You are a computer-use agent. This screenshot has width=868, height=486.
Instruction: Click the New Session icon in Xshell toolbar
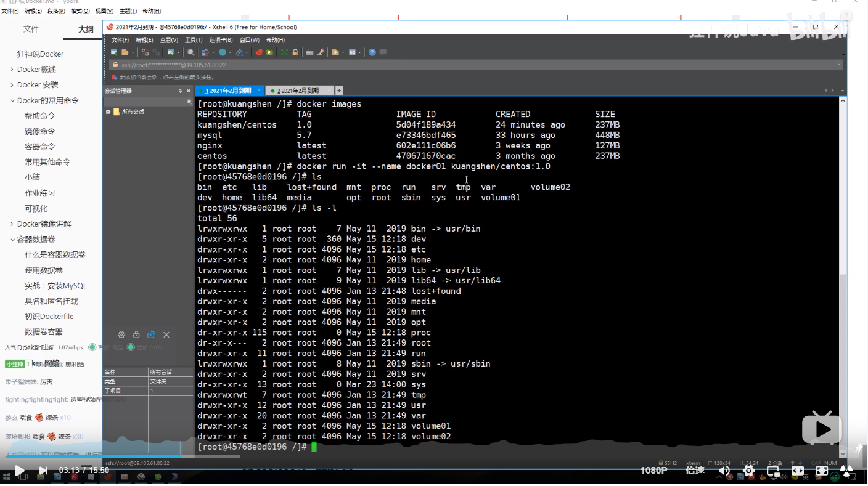pyautogui.click(x=114, y=52)
